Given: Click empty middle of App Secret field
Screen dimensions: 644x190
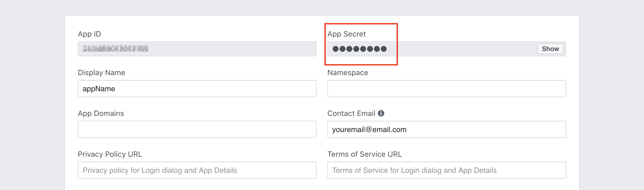Looking at the screenshot, I should (462, 49).
